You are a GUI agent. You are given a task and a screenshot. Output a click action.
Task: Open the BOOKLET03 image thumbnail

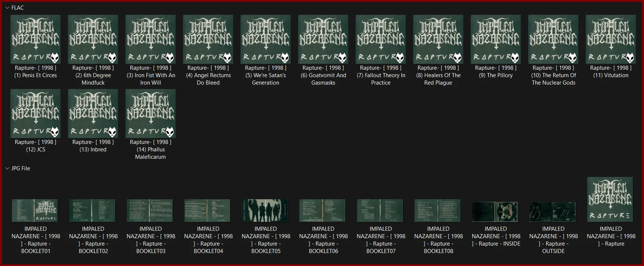pyautogui.click(x=150, y=210)
